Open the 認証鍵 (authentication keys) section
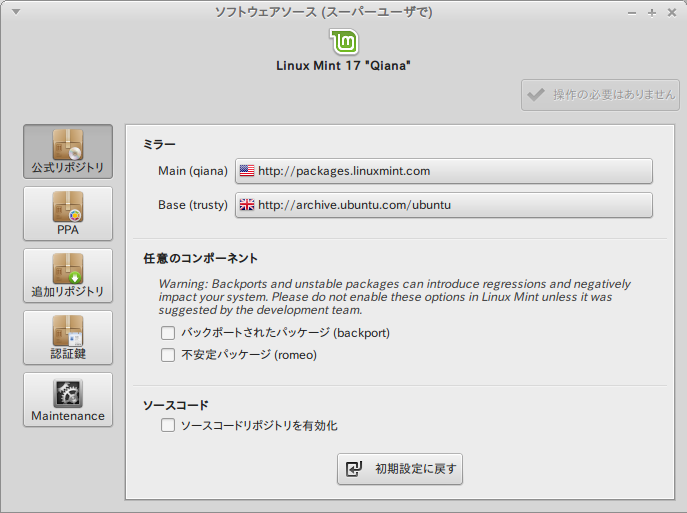 [68, 337]
